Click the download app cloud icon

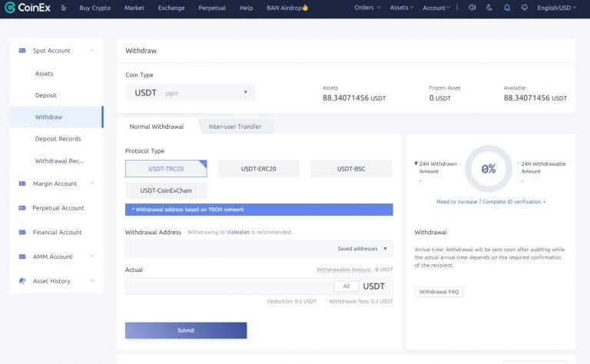point(524,8)
